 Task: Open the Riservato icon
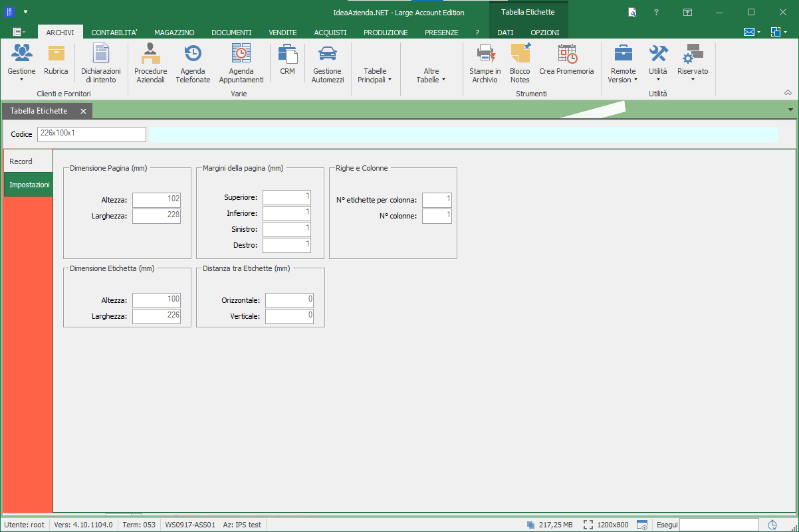[x=693, y=62]
